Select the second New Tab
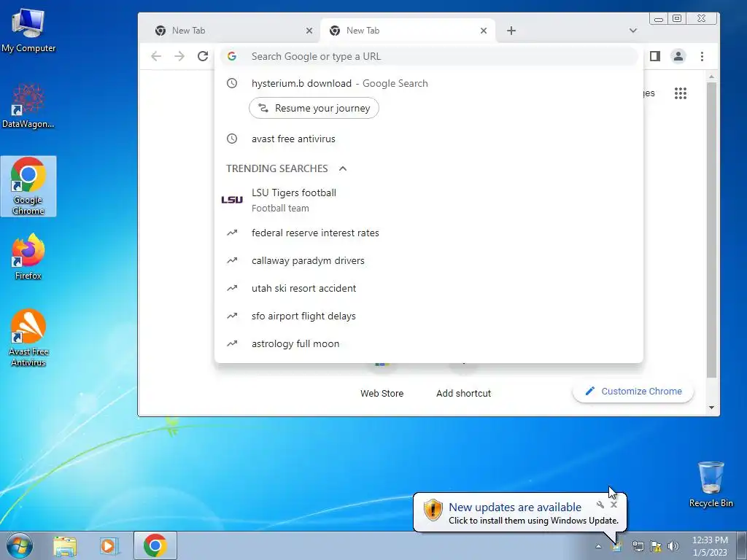The height and width of the screenshot is (560, 747). (x=408, y=31)
